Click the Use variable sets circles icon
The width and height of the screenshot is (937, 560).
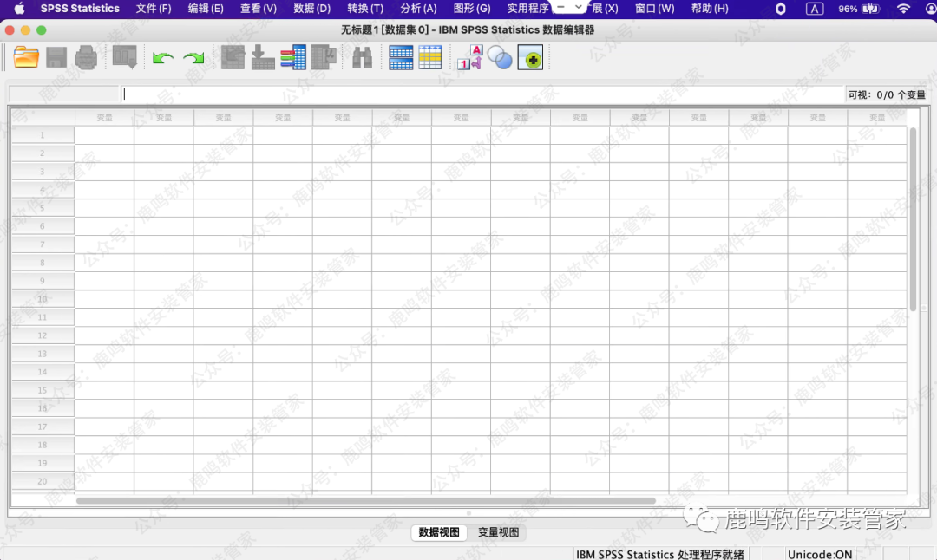(500, 58)
